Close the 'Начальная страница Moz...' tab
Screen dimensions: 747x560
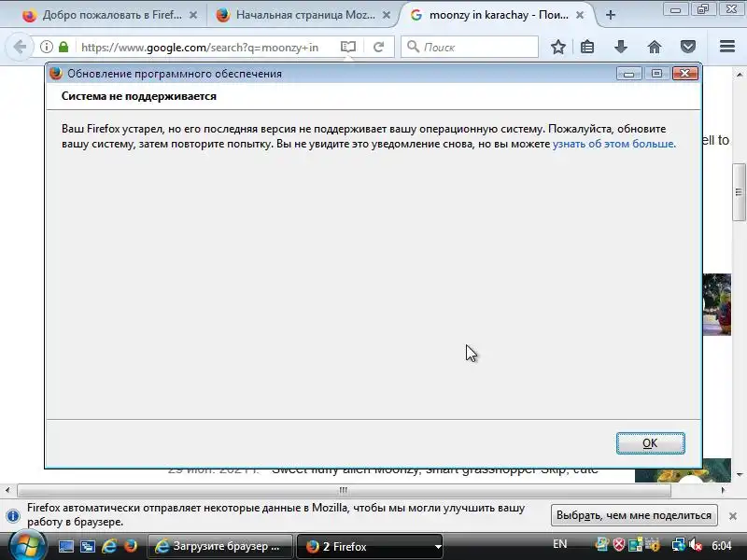tap(387, 15)
